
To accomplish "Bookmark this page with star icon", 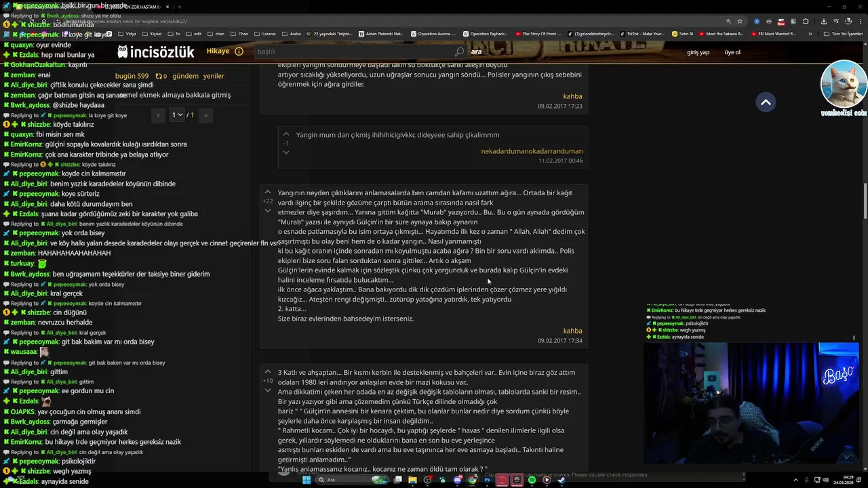I will coord(740,21).
